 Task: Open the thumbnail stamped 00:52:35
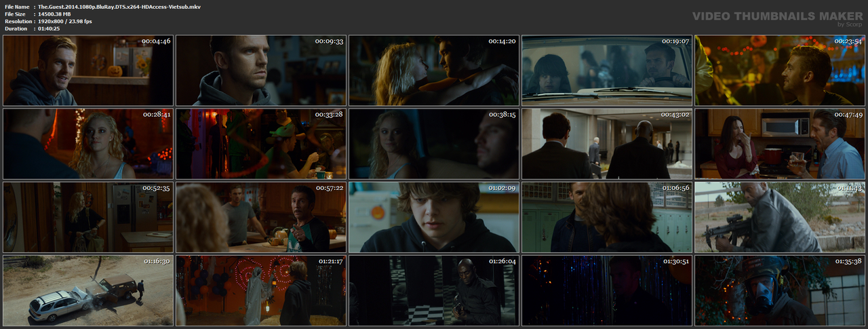pyautogui.click(x=88, y=217)
